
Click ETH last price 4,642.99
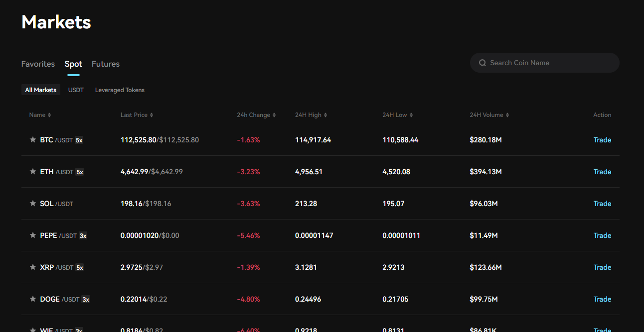pyautogui.click(x=135, y=172)
